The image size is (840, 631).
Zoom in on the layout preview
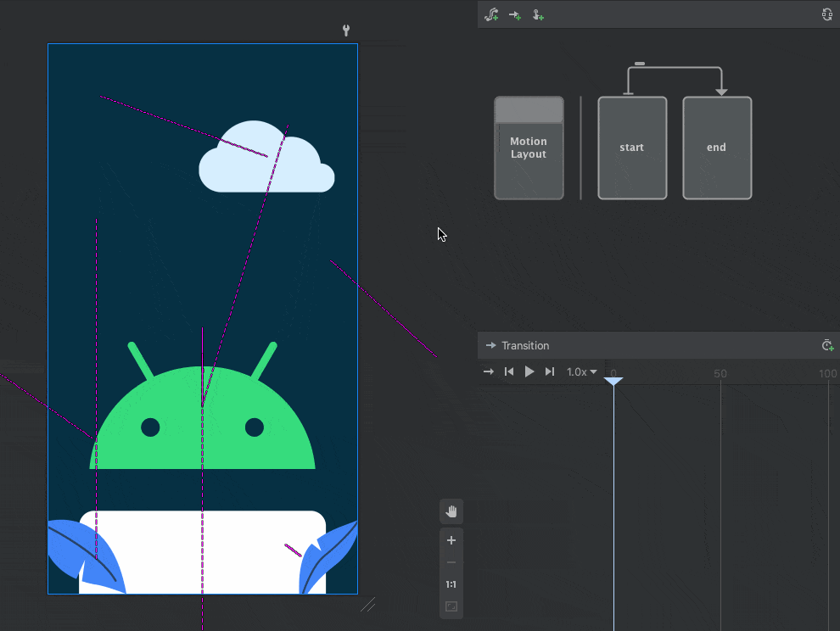[451, 540]
